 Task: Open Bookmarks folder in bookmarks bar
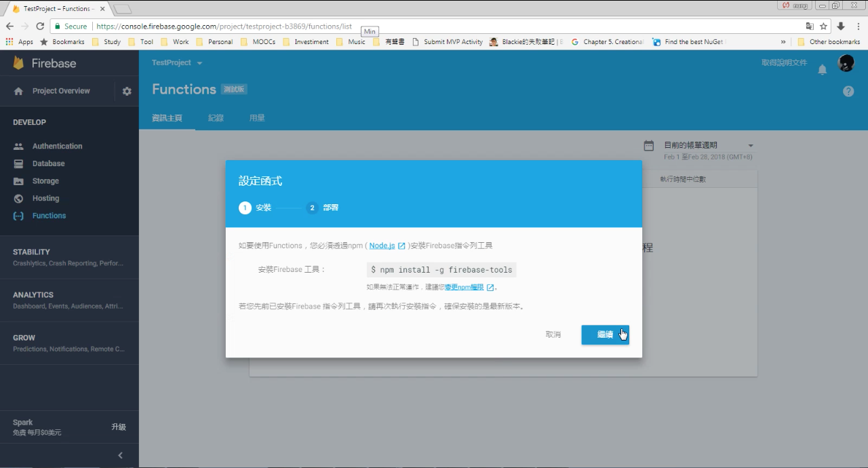point(62,41)
